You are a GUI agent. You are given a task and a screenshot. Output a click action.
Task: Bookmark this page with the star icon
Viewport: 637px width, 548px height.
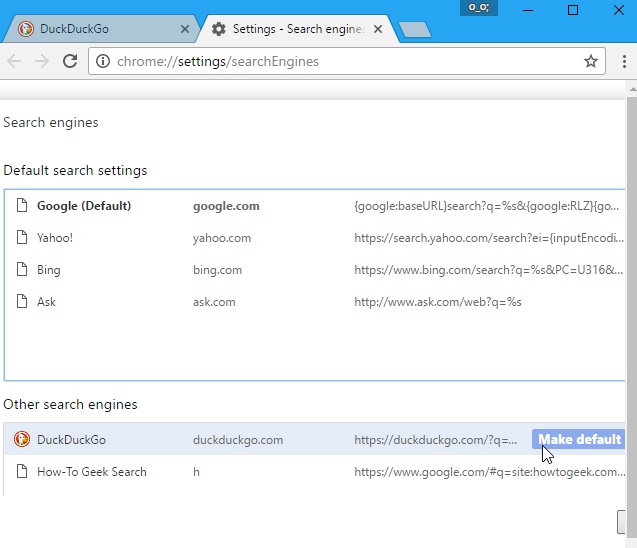tap(591, 61)
